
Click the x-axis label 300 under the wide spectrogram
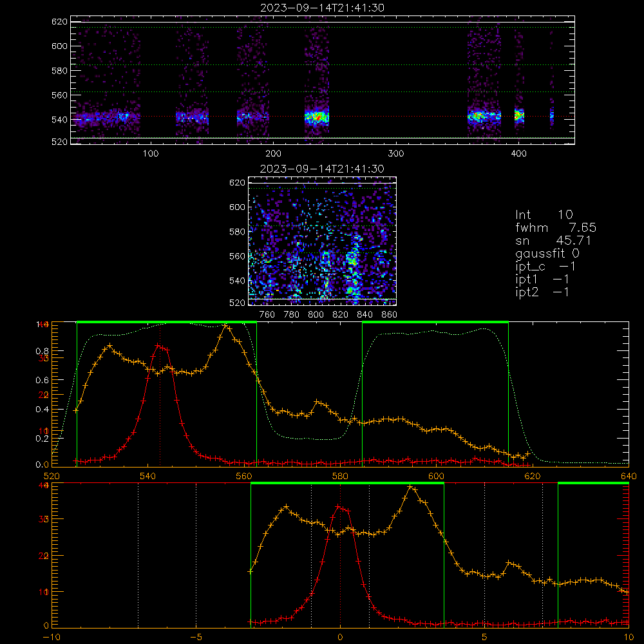pyautogui.click(x=396, y=153)
